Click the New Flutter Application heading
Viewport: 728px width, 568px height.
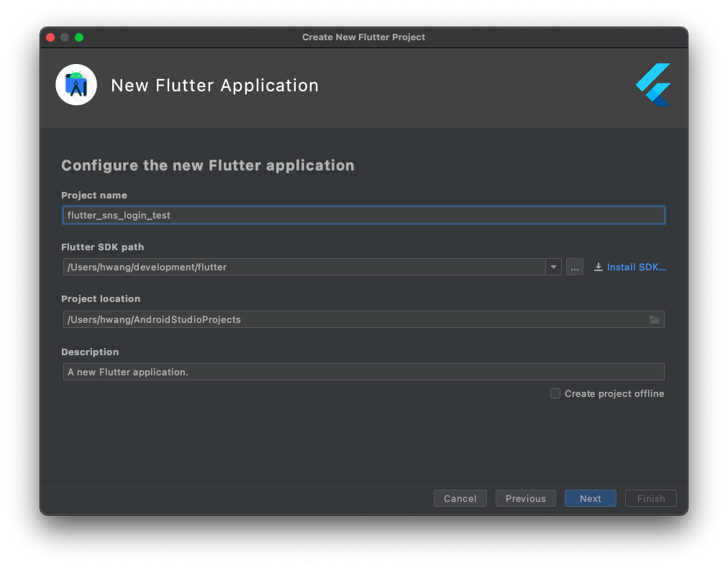(x=214, y=86)
